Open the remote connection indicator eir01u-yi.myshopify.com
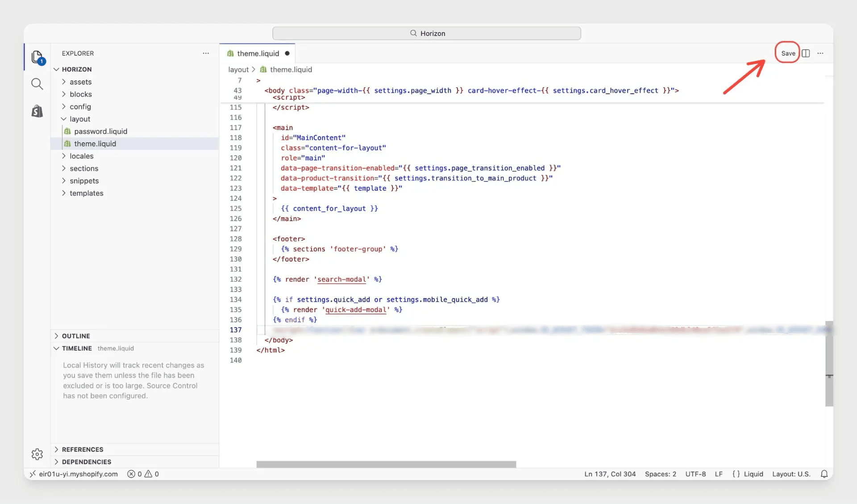Screen dimensions: 857x504 (x=74, y=474)
